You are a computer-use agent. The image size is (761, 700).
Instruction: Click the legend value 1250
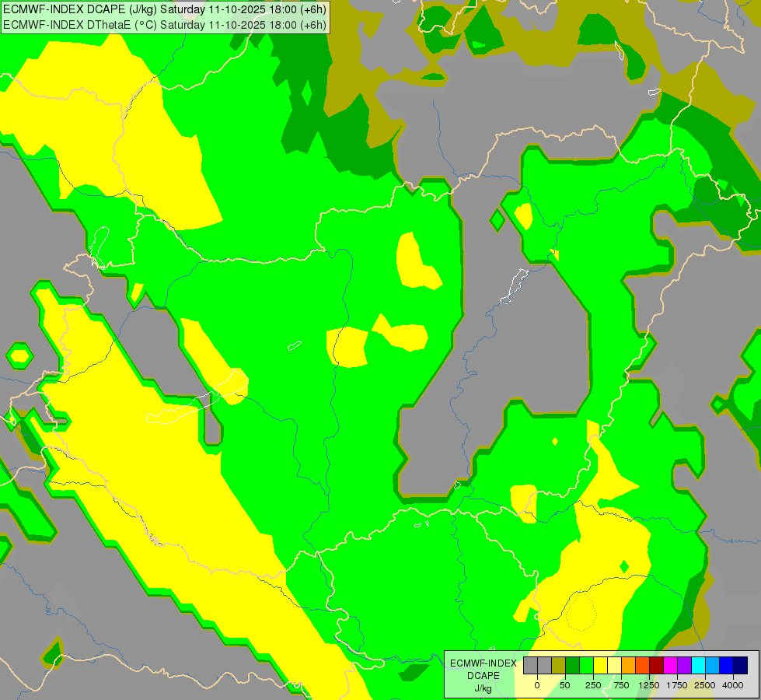pos(649,685)
